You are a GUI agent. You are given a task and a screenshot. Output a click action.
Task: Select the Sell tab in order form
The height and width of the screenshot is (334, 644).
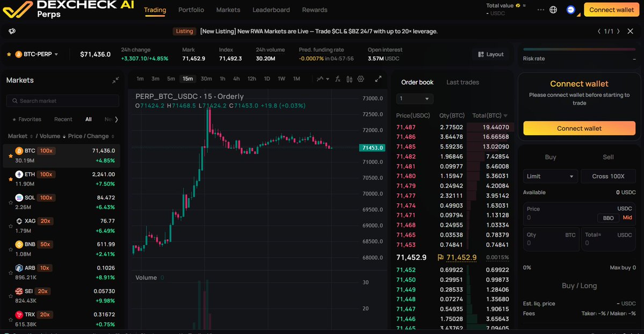tap(608, 157)
